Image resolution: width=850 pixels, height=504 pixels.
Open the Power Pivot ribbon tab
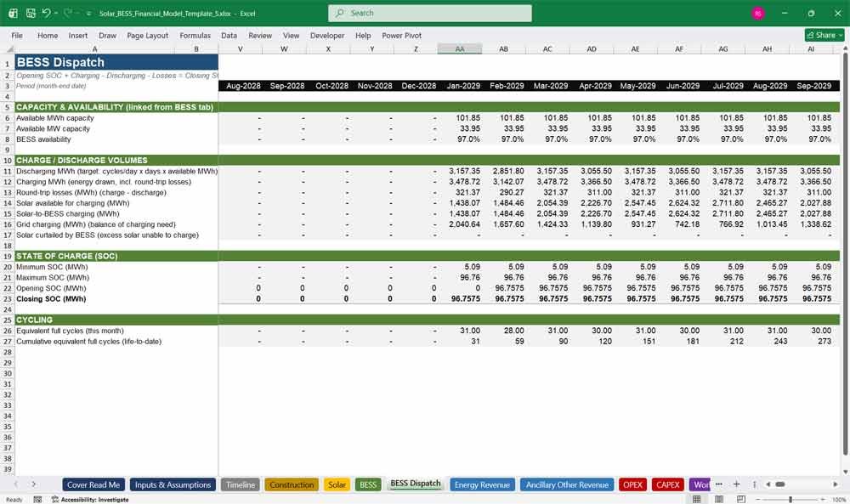tap(402, 35)
